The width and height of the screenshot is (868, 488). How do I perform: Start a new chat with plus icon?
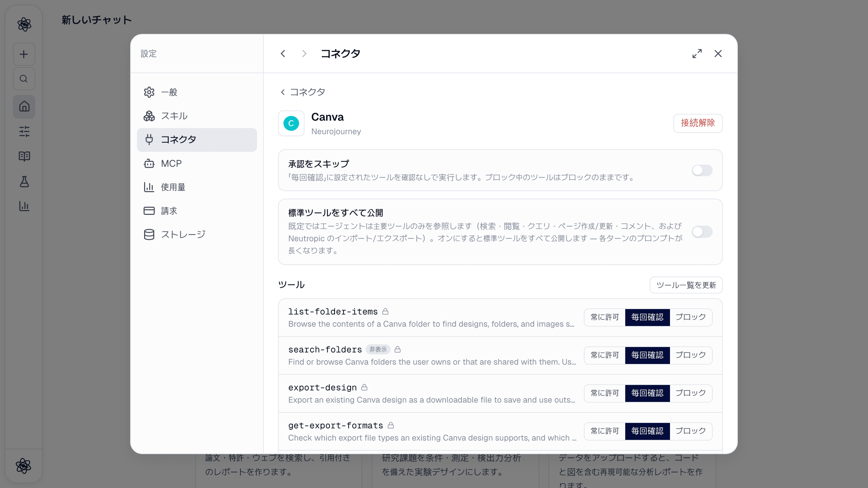(24, 54)
